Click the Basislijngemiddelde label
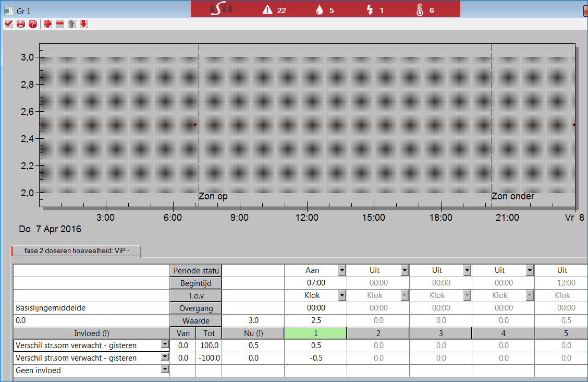 tap(51, 308)
